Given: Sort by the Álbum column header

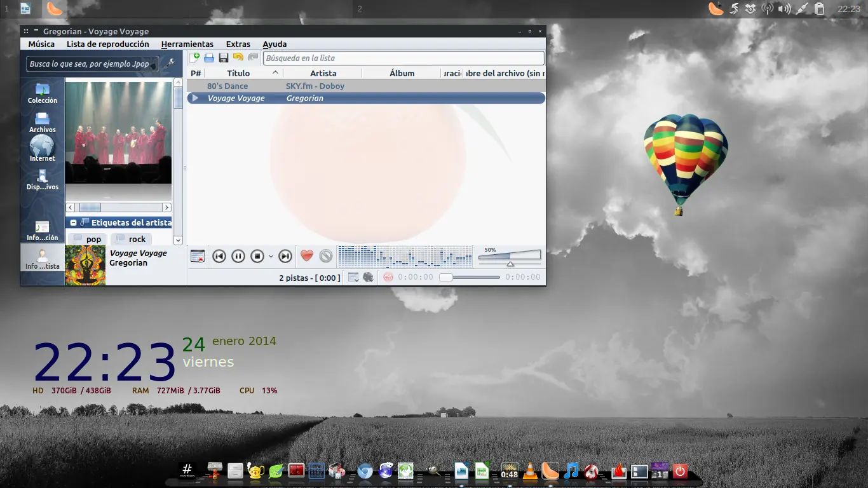Looking at the screenshot, I should (x=402, y=73).
